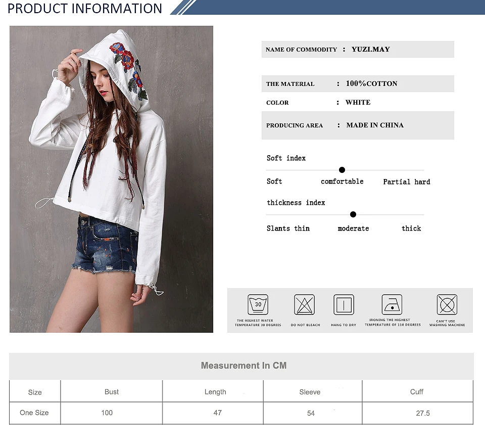
Task: Click the Length column header
Action: [x=215, y=392]
